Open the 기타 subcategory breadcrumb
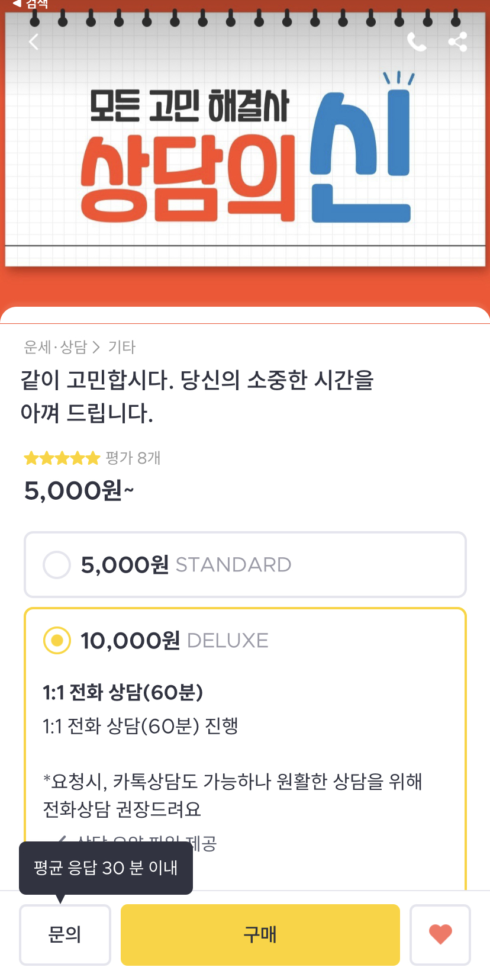Screen dimensions: 490x980 (122, 347)
